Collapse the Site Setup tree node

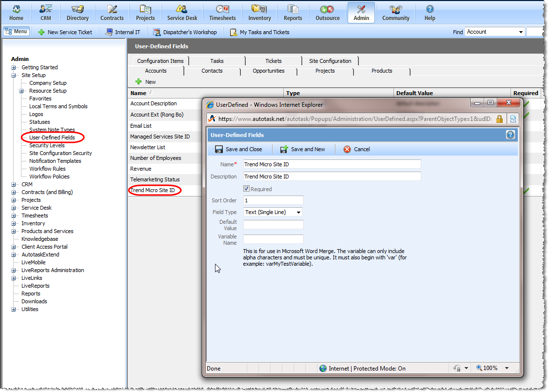point(14,75)
